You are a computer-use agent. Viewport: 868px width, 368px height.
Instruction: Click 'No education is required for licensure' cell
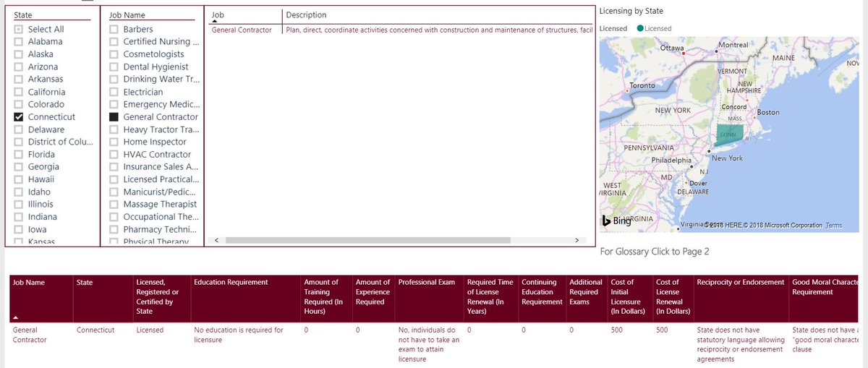click(x=239, y=335)
